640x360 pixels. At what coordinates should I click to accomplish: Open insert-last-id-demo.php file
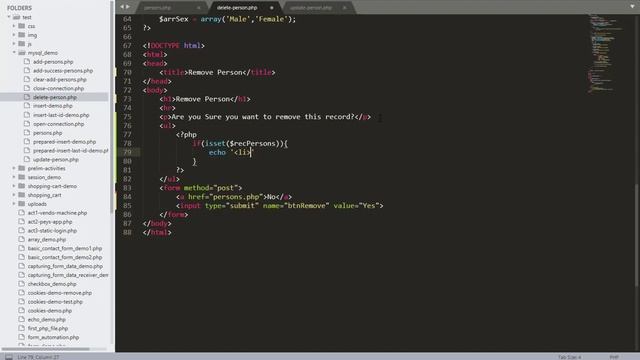coord(61,115)
